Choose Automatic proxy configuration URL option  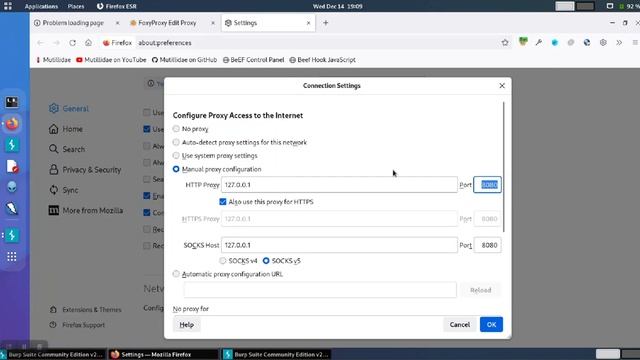tap(176, 274)
